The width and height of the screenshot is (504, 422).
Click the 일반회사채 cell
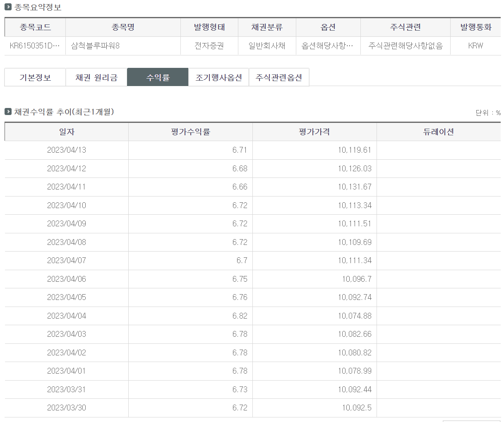click(x=267, y=46)
